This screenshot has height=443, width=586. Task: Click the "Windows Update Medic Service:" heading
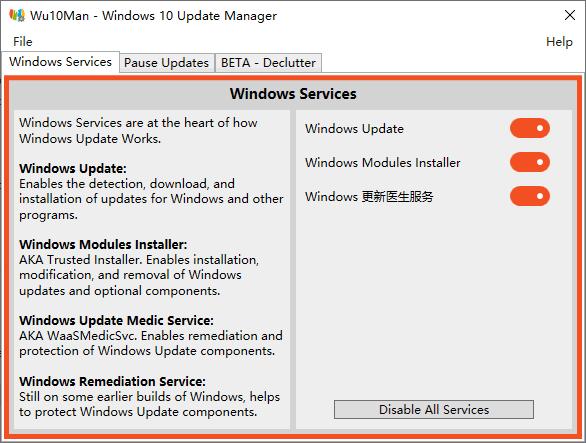tap(116, 320)
